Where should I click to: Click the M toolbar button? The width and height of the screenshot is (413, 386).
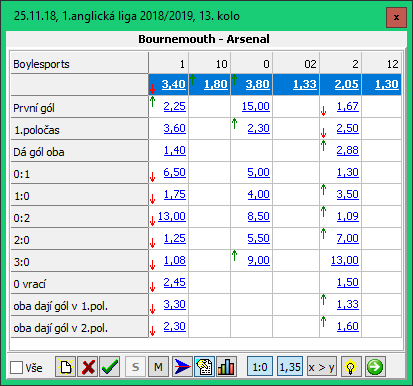tap(158, 367)
